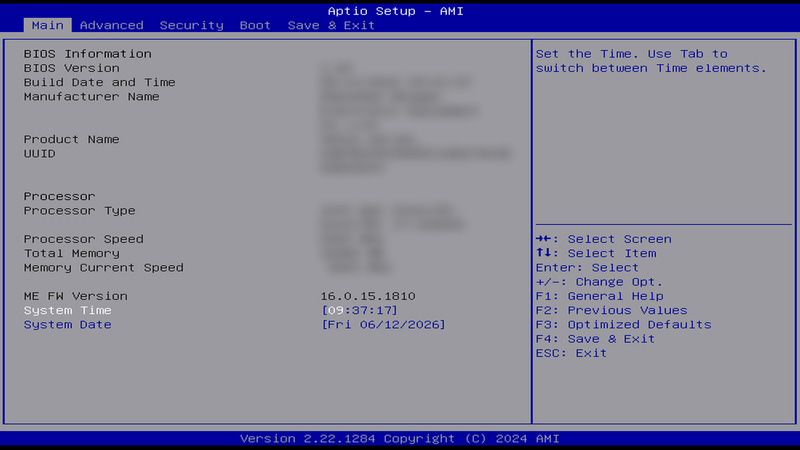The width and height of the screenshot is (800, 450).
Task: Click the Manufacturer Name label
Action: (91, 96)
